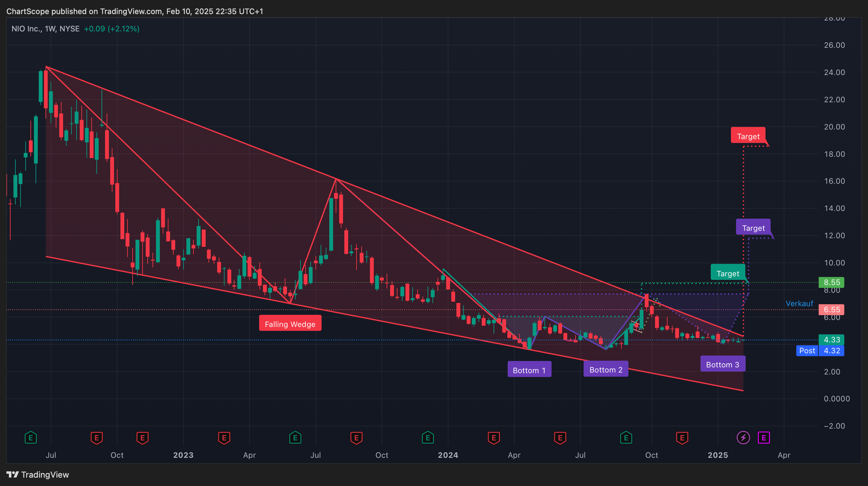Click the green earnings icon before Jul 2023
This screenshot has width=868, height=486.
(x=295, y=438)
